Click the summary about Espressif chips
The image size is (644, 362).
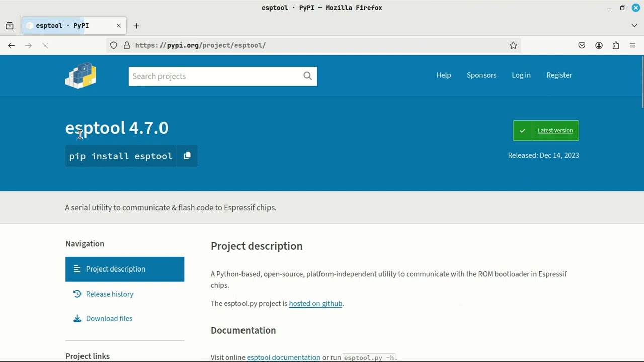click(171, 208)
